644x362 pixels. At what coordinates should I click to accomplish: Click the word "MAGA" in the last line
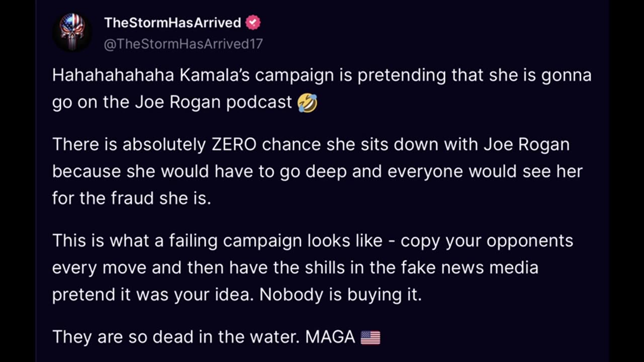tap(330, 337)
